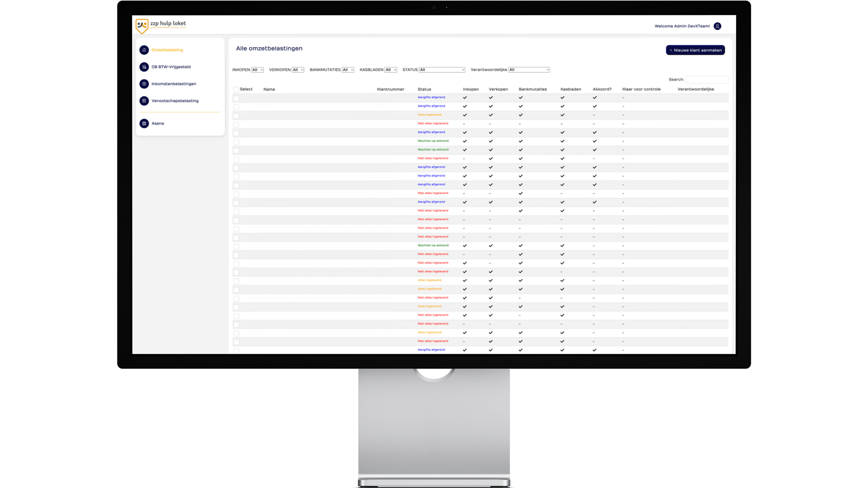This screenshot has height=488, width=868.
Task: Open the INKOPEN filter dropdown
Action: point(257,70)
